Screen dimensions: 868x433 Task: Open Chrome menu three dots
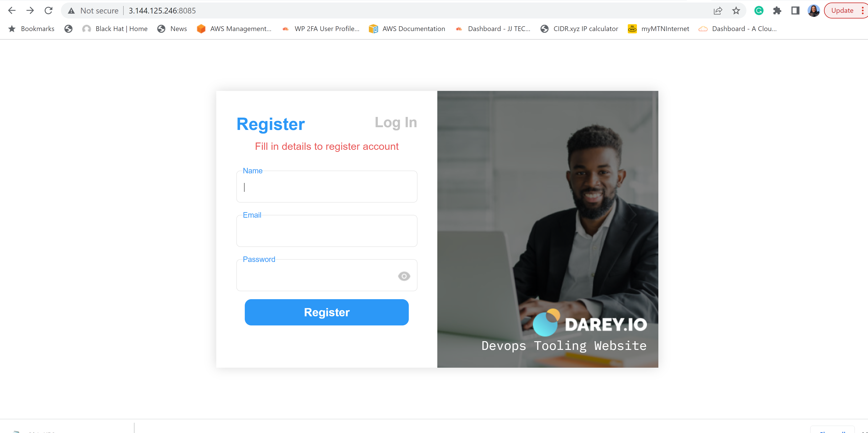coord(862,11)
